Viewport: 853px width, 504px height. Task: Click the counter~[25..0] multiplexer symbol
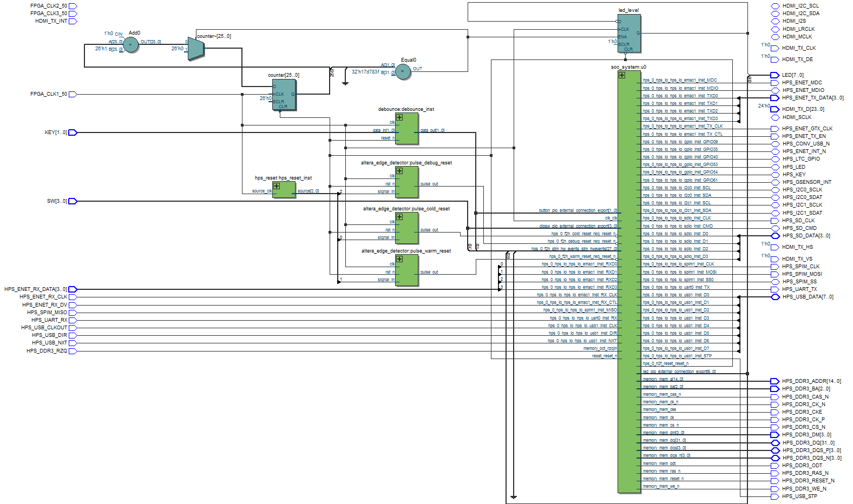(x=195, y=49)
